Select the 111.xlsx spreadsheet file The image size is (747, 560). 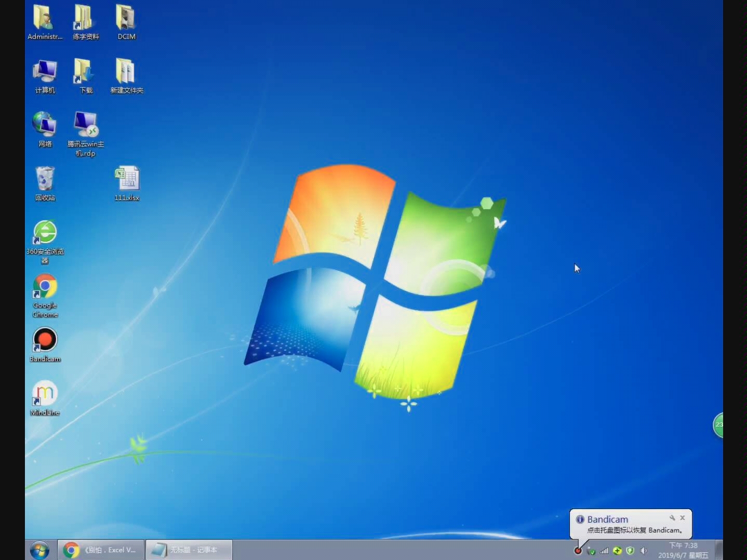pyautogui.click(x=127, y=183)
